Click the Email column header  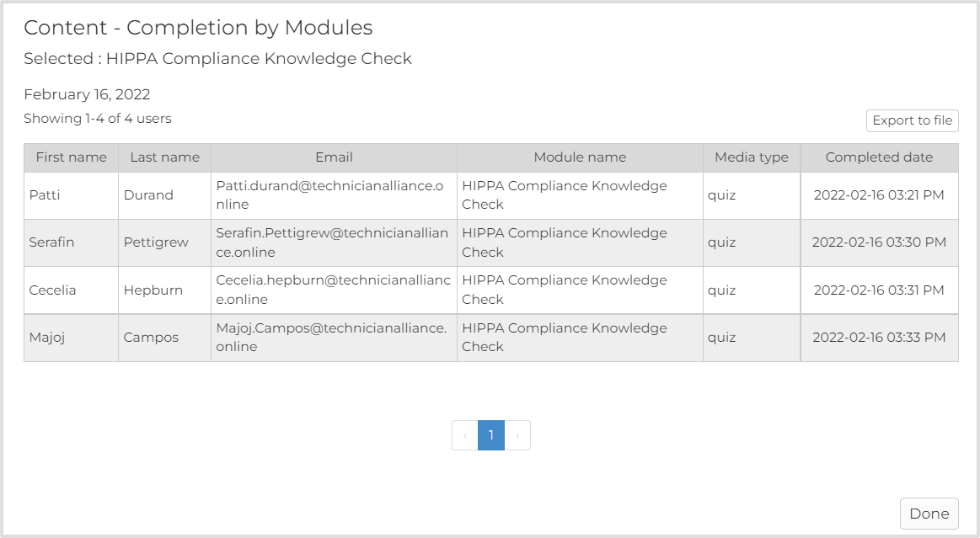click(334, 157)
